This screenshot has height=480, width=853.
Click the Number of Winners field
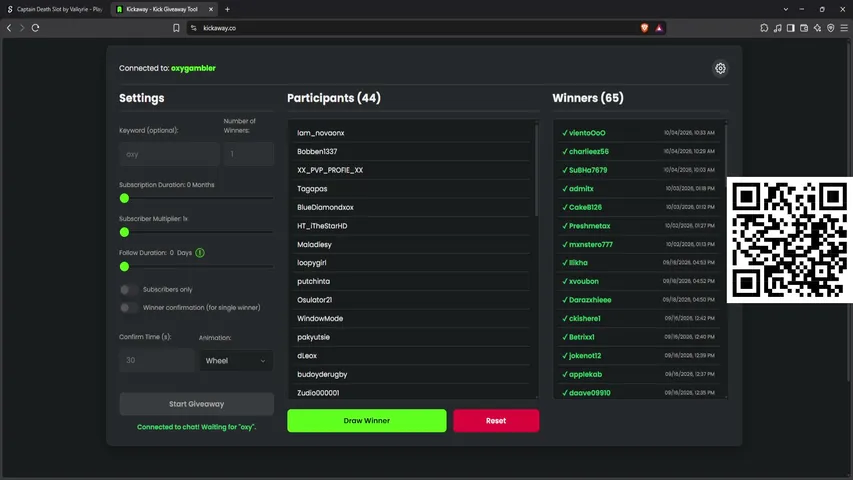point(249,154)
